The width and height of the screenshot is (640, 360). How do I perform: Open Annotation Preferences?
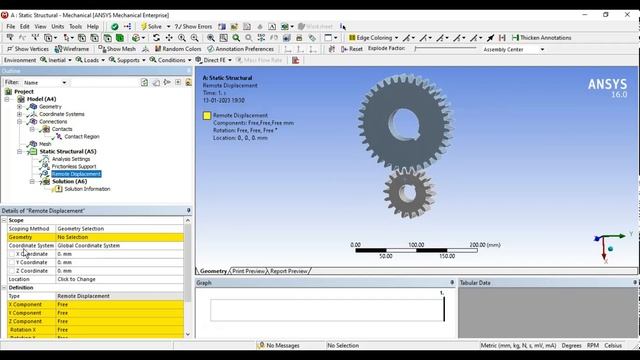pyautogui.click(x=240, y=49)
